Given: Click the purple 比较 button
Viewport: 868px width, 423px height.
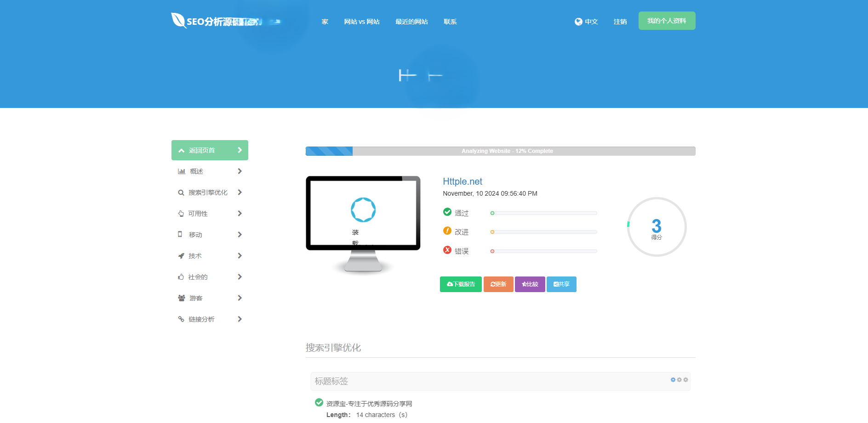Looking at the screenshot, I should coord(530,284).
